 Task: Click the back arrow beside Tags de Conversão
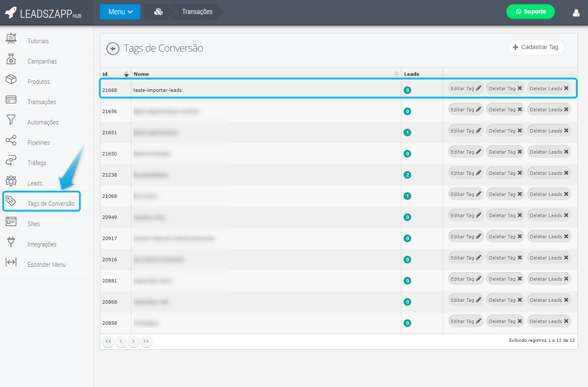[112, 49]
